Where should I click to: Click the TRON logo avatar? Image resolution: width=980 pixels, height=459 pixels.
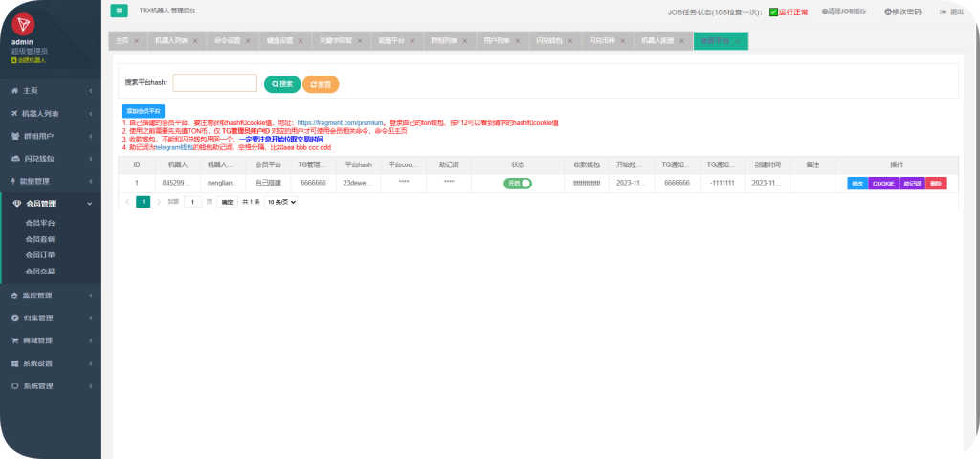coord(23,25)
